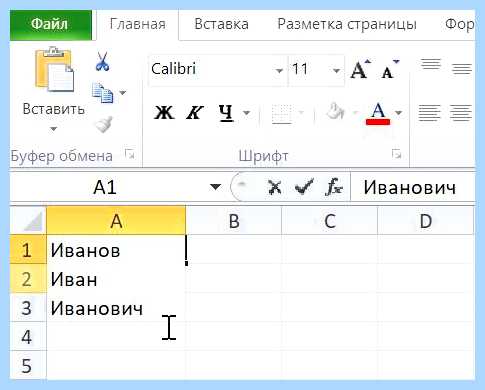This screenshot has height=390, width=485.
Task: Select row 2 header
Action: (x=28, y=279)
